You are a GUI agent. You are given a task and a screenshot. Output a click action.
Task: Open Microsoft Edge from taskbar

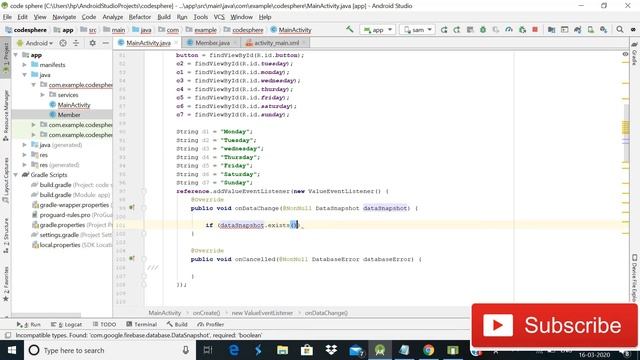[x=233, y=350]
